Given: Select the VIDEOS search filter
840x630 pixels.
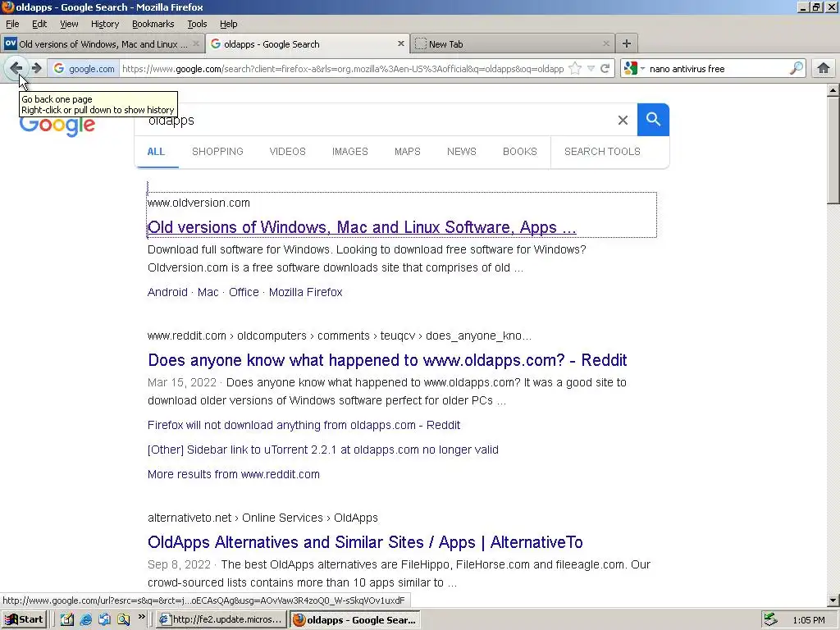Looking at the screenshot, I should click(288, 152).
